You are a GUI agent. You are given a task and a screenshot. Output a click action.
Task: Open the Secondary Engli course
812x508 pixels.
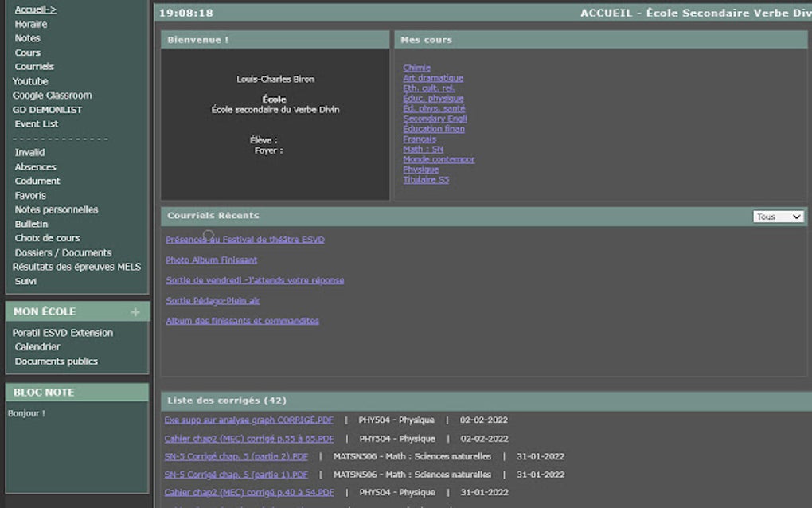point(435,119)
